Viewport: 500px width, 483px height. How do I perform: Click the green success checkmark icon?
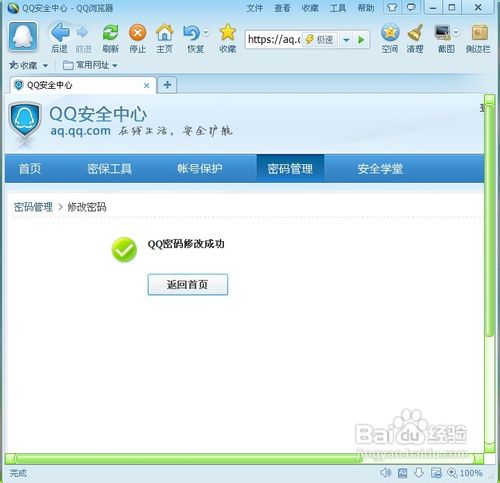point(124,249)
